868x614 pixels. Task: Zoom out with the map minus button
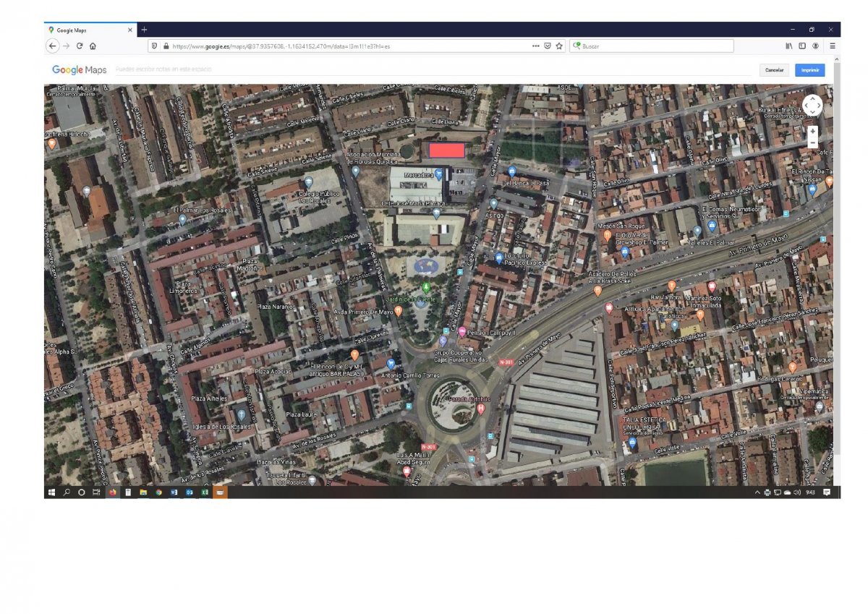[812, 142]
